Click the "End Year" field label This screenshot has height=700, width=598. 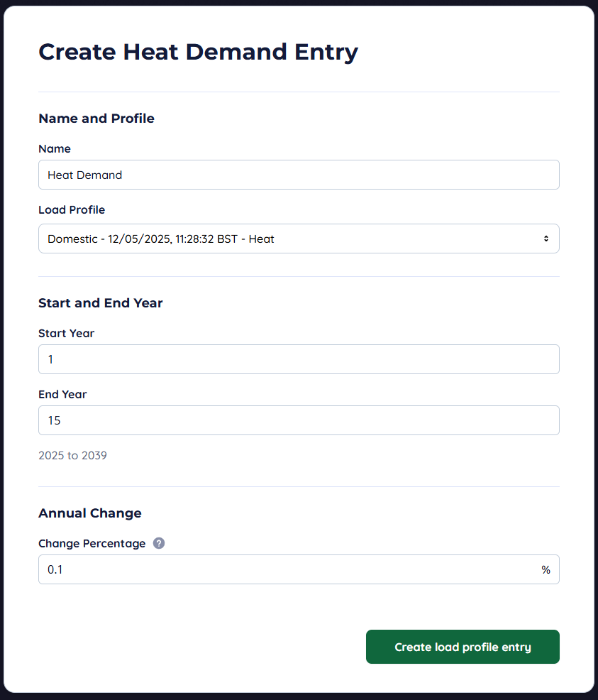(62, 394)
